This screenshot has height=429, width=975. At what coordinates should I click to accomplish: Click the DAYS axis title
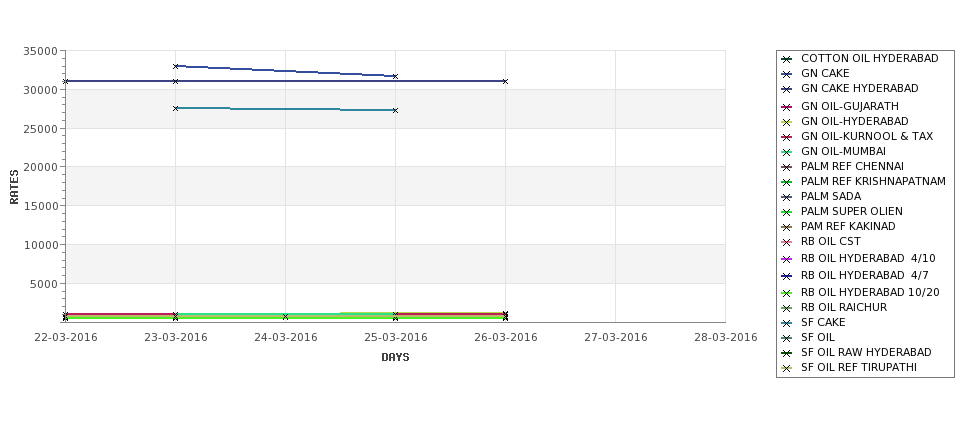[395, 358]
